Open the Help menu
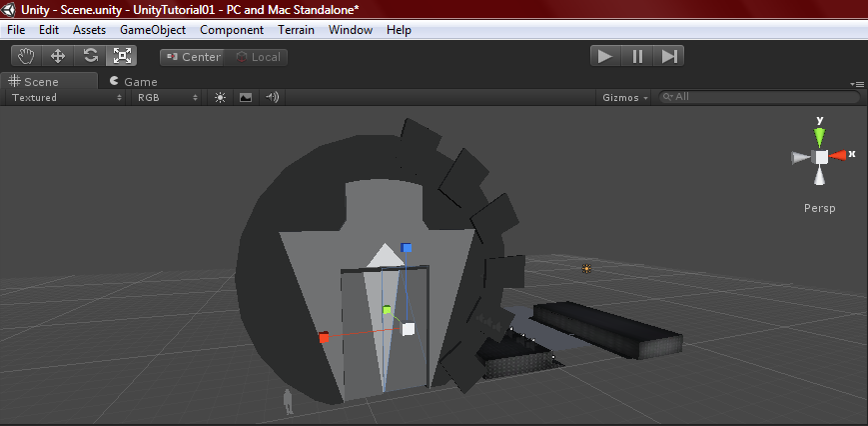 pos(399,30)
